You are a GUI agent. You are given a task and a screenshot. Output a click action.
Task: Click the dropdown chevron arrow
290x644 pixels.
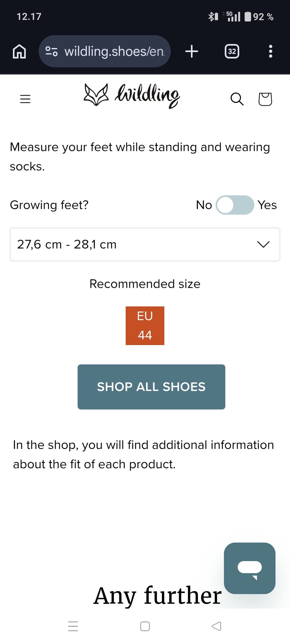263,244
